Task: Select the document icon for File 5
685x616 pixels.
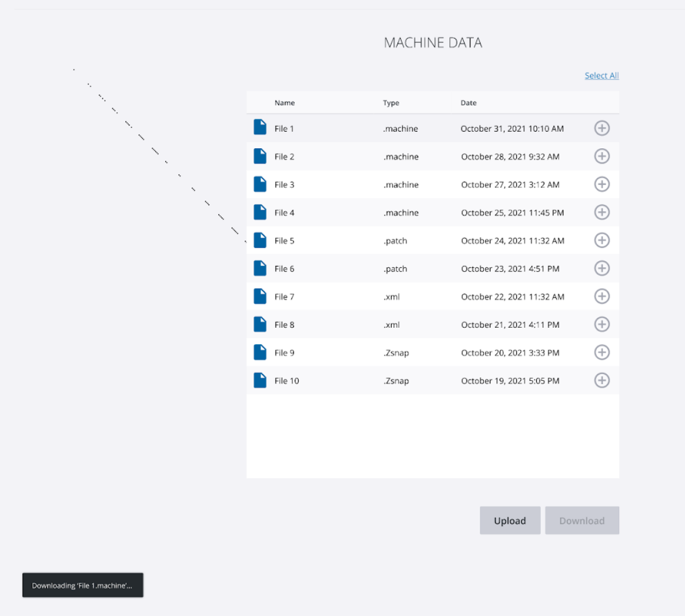Action: [x=260, y=239]
